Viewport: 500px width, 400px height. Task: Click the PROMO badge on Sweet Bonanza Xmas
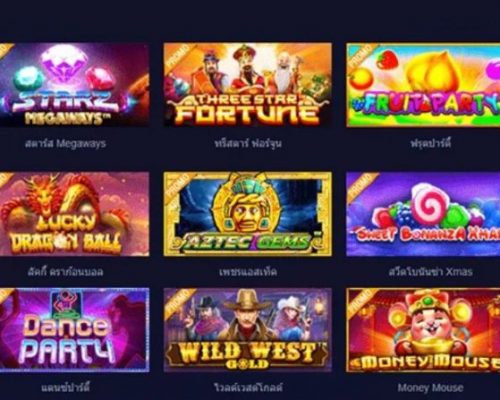[x=362, y=186]
